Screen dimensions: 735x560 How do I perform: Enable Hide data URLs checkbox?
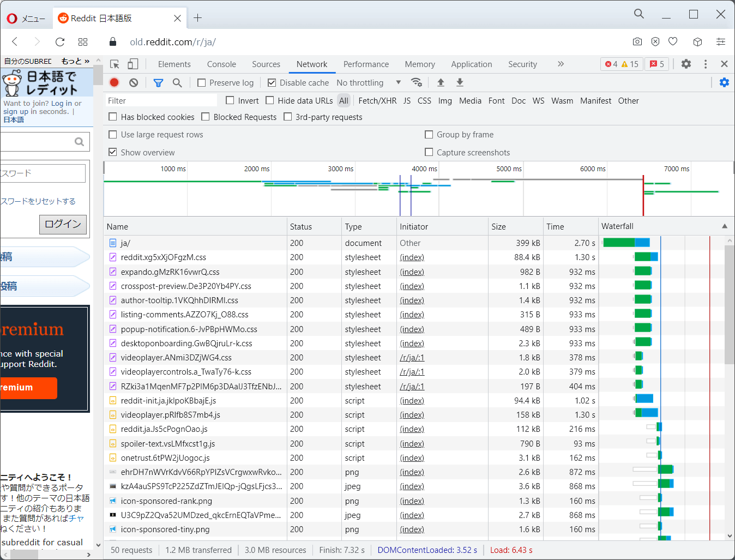pos(270,100)
